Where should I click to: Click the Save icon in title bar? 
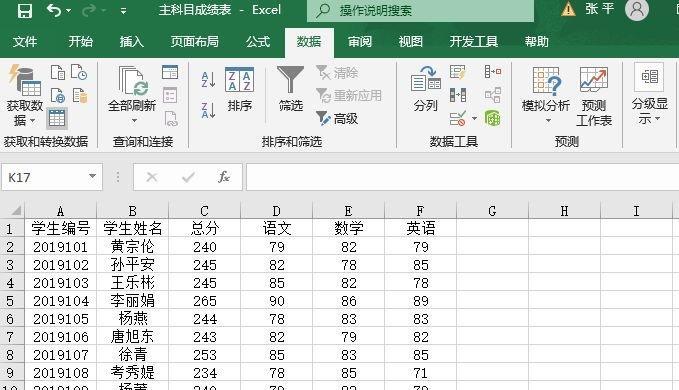click(25, 10)
